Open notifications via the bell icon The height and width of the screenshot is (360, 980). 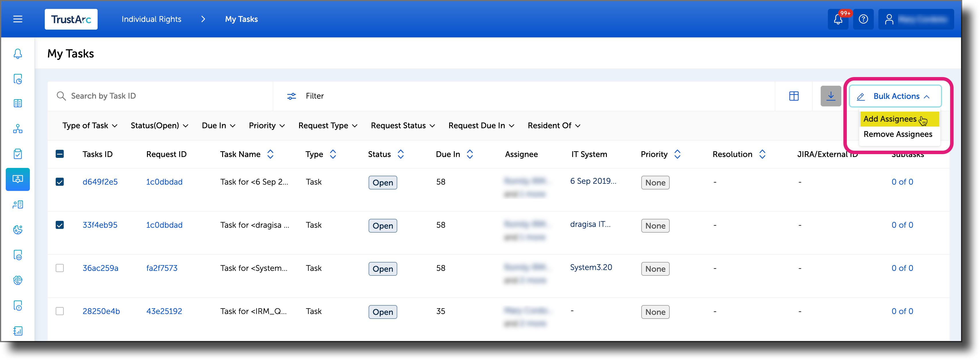(x=838, y=19)
